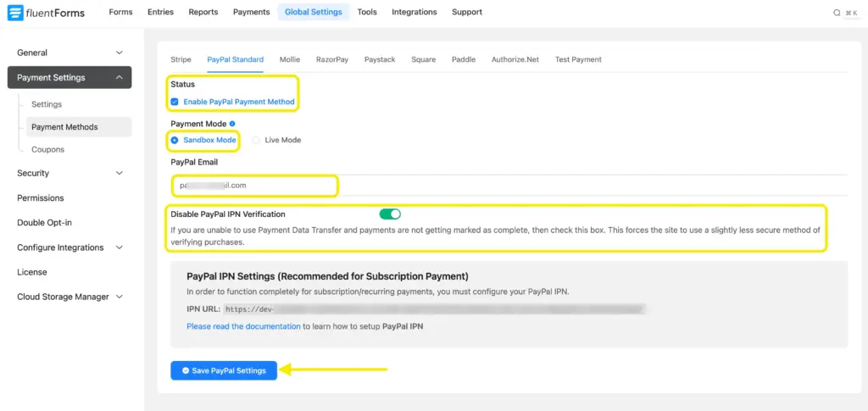Screen dimensions: 868x411
Task: Open the Authorize.Net tab
Action: click(x=515, y=59)
